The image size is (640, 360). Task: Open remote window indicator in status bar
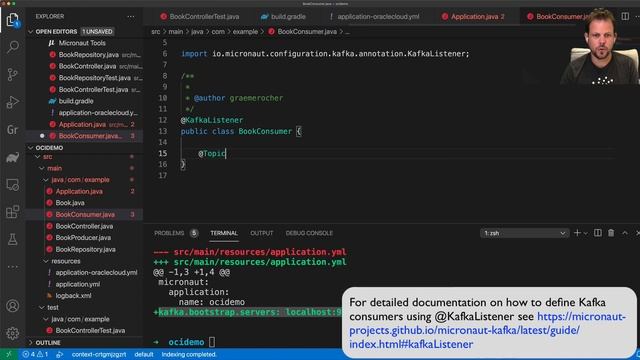[9, 354]
